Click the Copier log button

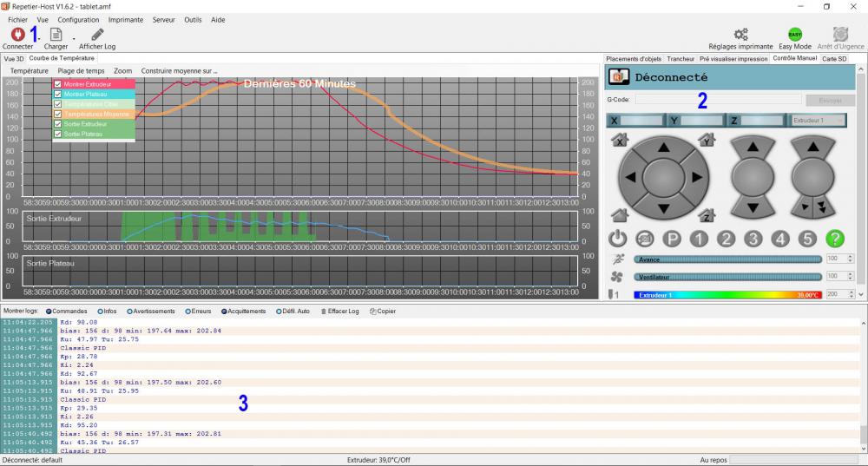pyautogui.click(x=382, y=311)
